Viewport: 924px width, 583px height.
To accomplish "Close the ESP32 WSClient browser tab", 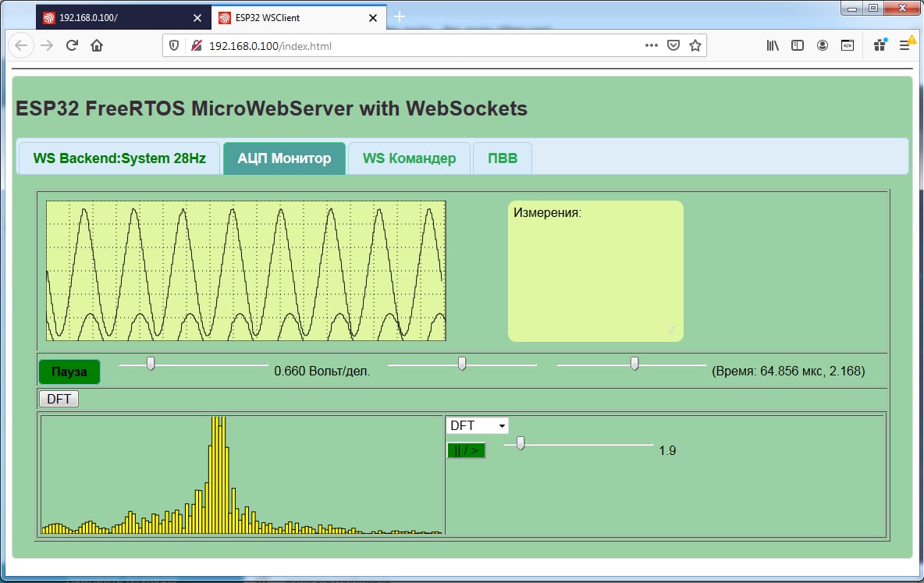I will click(373, 18).
